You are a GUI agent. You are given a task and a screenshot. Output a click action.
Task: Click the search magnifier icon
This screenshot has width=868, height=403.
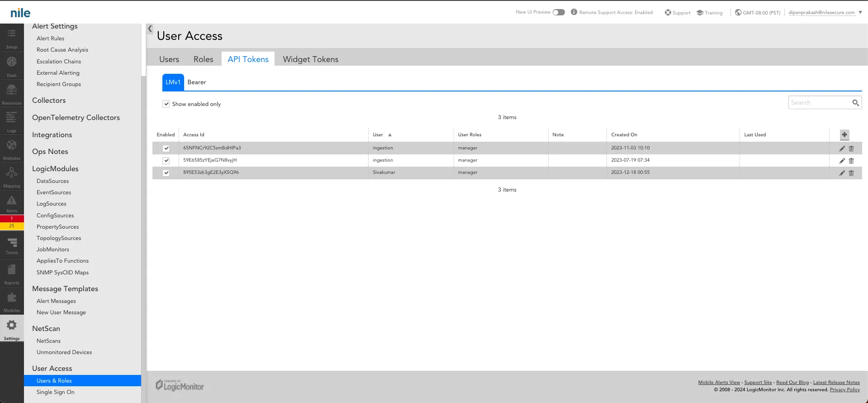click(x=855, y=103)
